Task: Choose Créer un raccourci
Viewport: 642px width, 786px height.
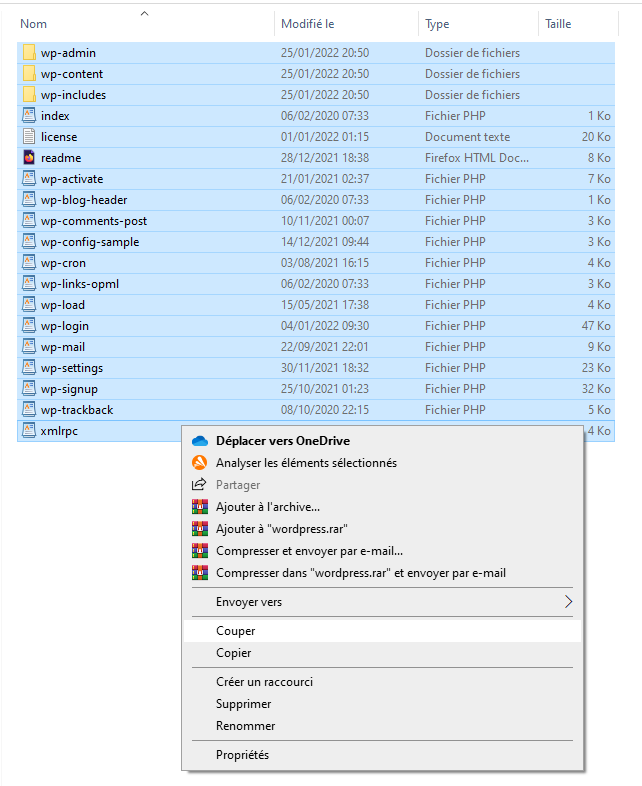Action: coord(382,682)
